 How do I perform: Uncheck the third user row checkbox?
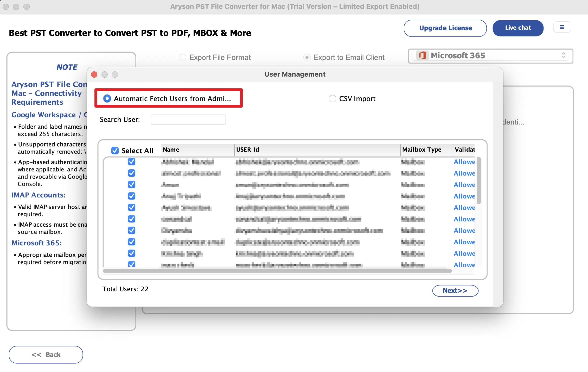(132, 185)
